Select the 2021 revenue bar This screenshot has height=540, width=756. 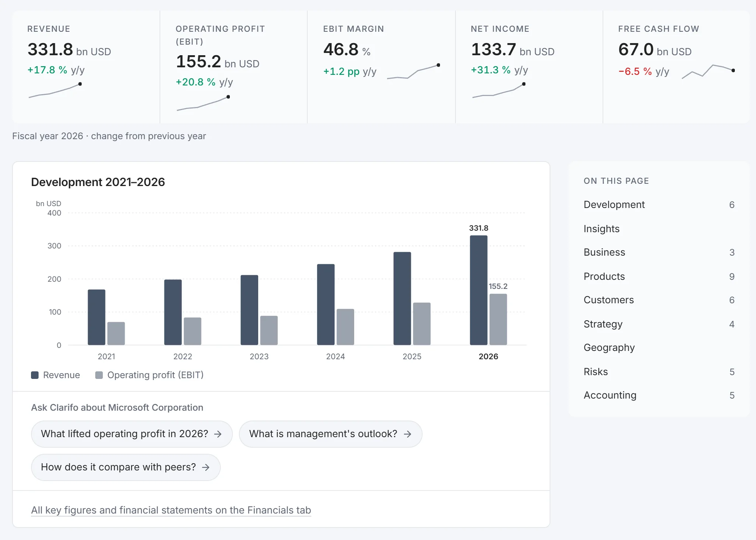coord(96,317)
